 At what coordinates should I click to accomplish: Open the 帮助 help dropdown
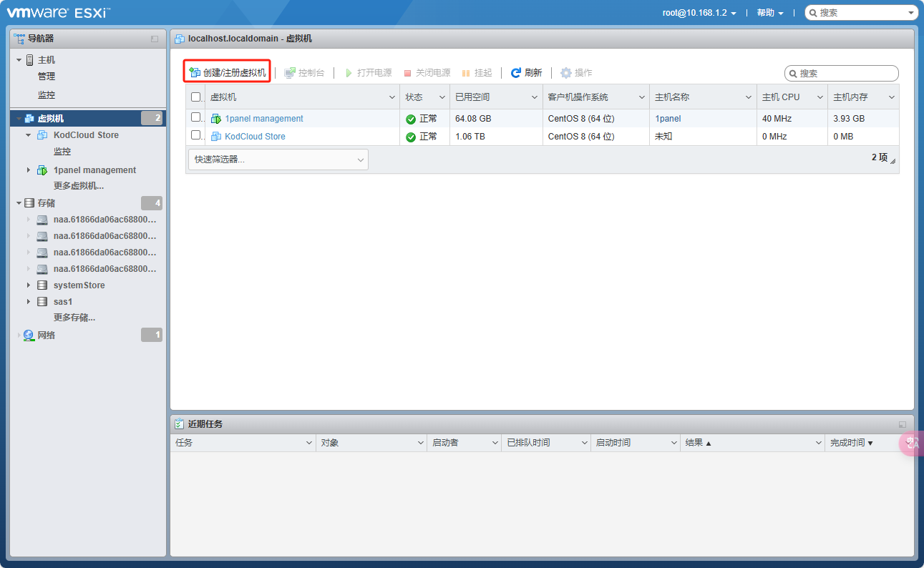point(770,13)
